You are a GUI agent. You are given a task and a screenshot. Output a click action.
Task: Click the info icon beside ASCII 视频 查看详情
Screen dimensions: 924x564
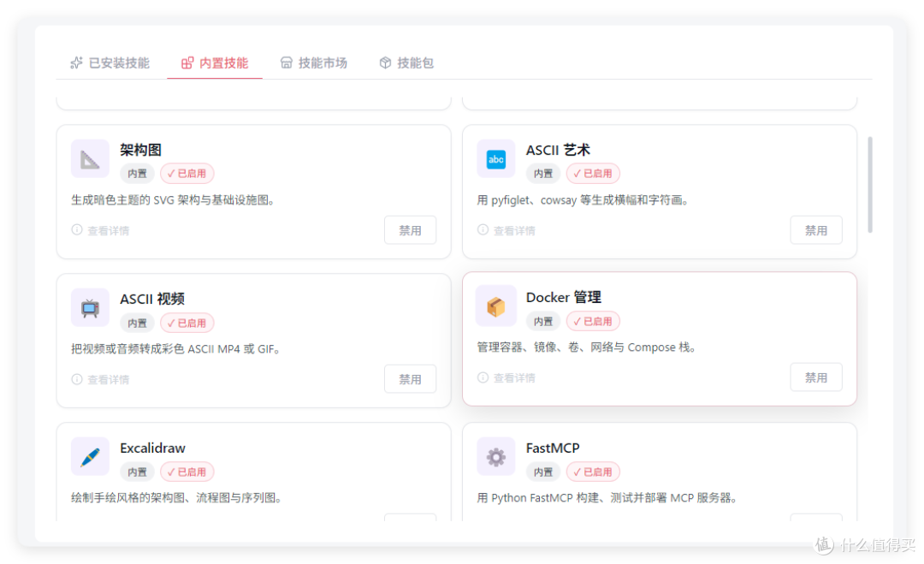(77, 379)
